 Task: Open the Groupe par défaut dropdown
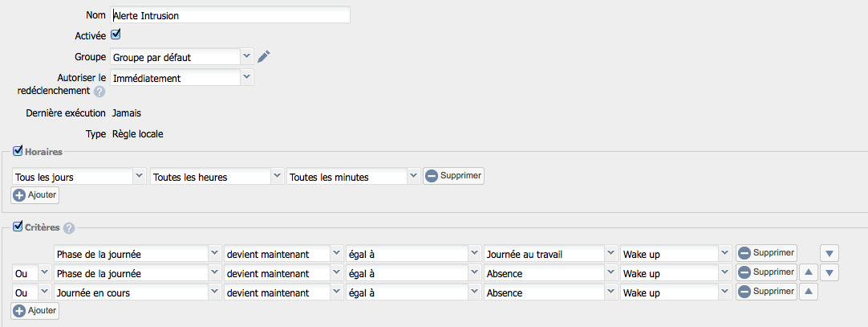pyautogui.click(x=181, y=56)
